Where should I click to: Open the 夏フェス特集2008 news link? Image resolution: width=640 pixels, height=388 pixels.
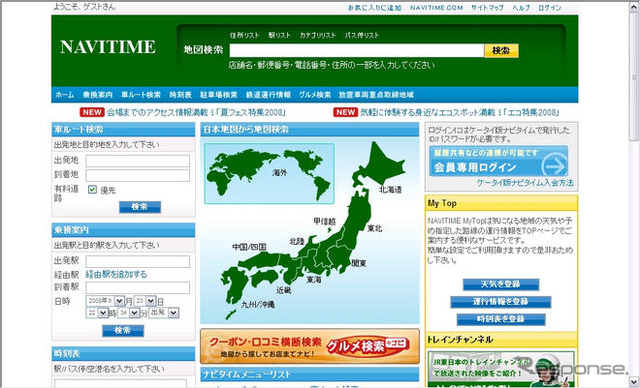click(196, 112)
